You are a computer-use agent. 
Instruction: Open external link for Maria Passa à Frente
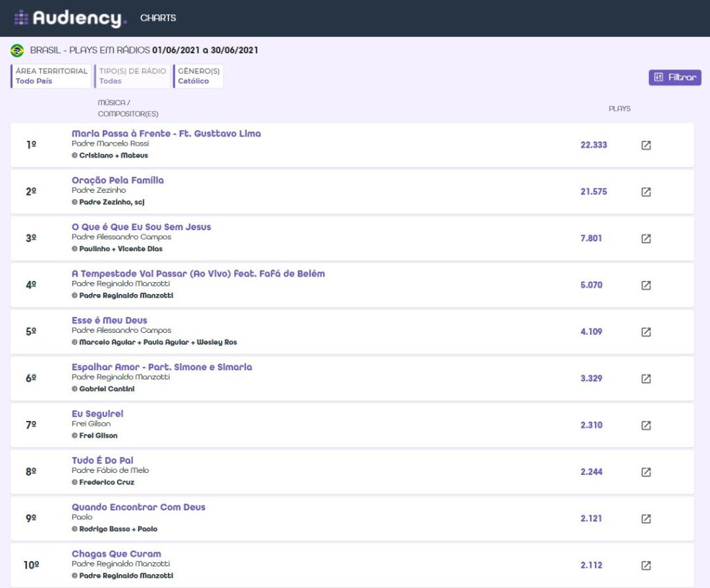646,145
